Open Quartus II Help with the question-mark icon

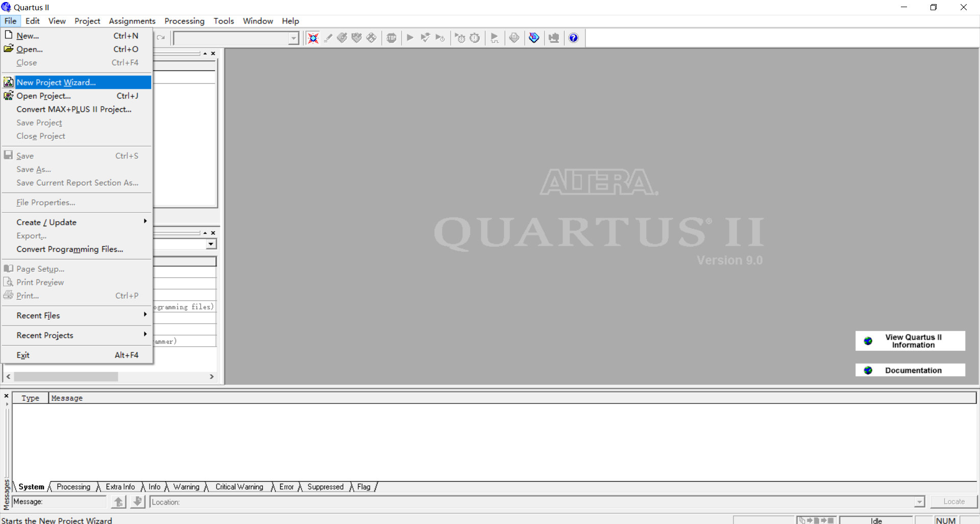(x=573, y=37)
